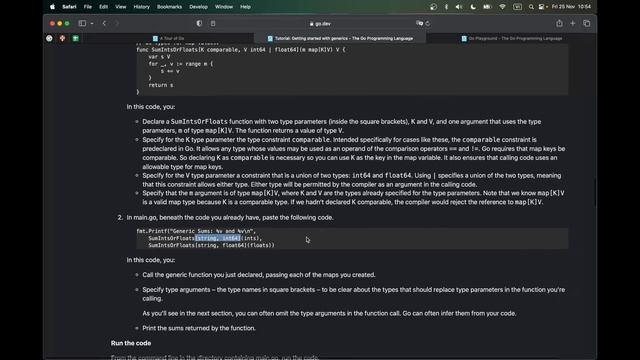Open the Bluetooth menu bar icon
The height and width of the screenshot is (360, 640).
pyautogui.click(x=446, y=7)
